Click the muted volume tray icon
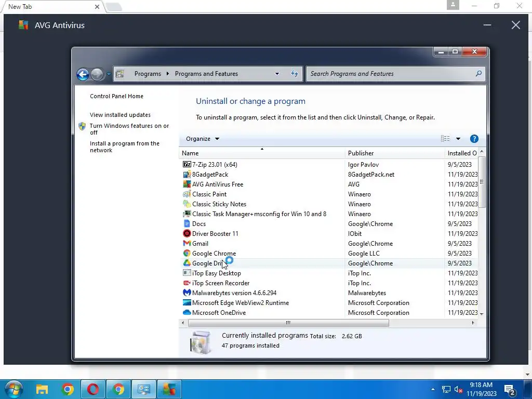Viewport: 532px width, 399px height. click(458, 390)
